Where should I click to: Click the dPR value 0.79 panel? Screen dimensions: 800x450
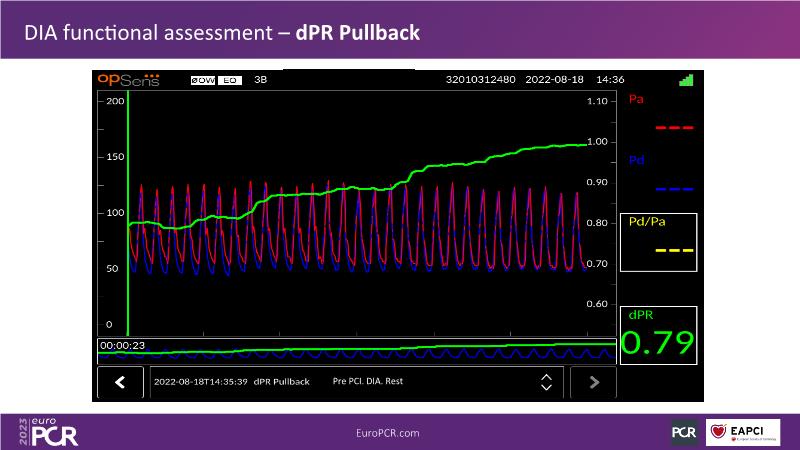tap(657, 335)
